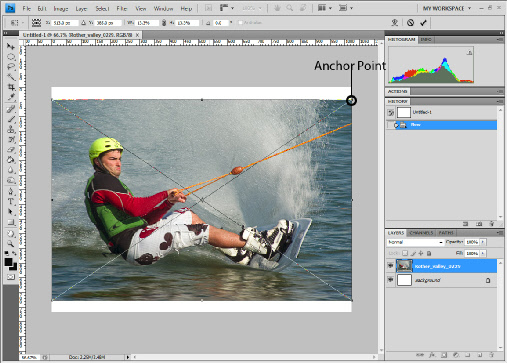Select the 3D Rotate tool
The width and height of the screenshot is (507, 363).
tap(11, 234)
